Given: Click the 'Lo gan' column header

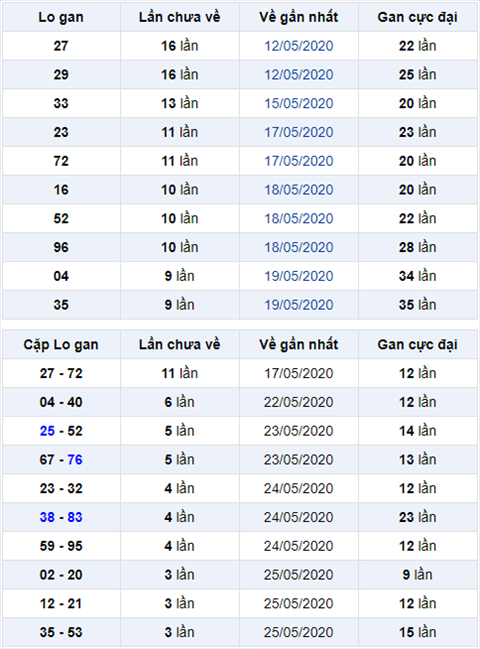Looking at the screenshot, I should point(61,17).
